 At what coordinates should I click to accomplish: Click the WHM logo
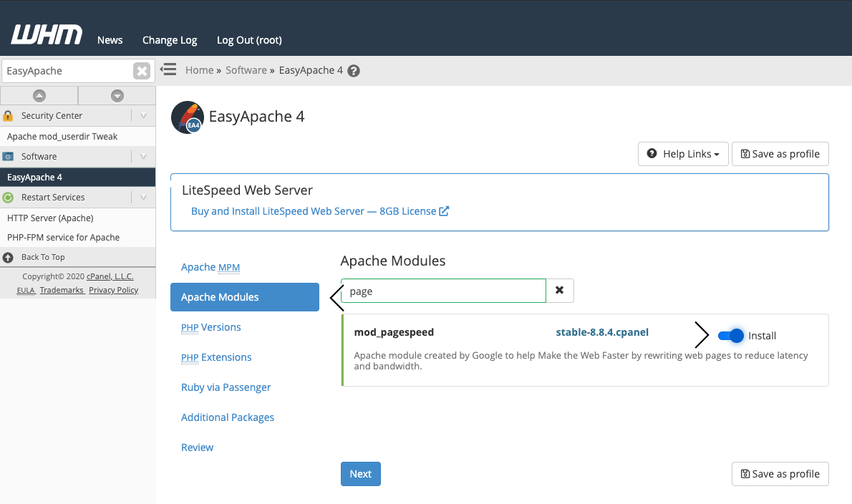[47, 35]
